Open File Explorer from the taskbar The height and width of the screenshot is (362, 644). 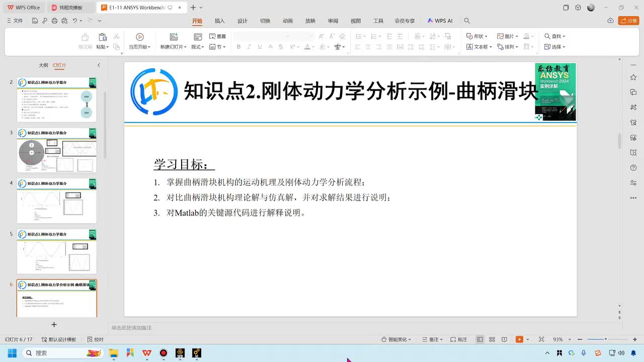[x=114, y=353]
